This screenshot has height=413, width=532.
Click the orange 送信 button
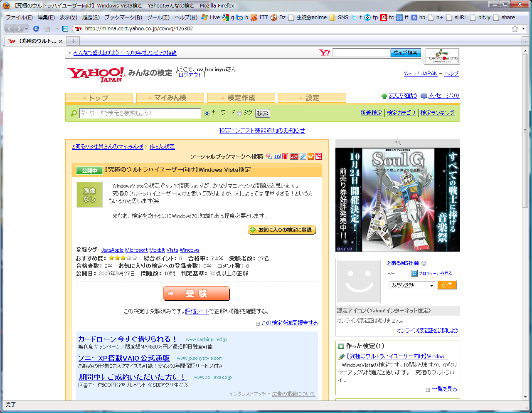tap(447, 285)
